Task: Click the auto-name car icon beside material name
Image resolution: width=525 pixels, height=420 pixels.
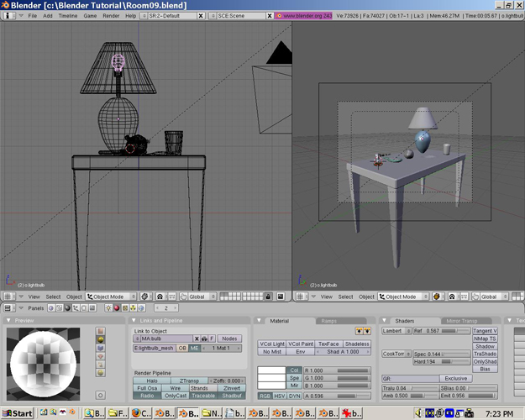Action: 204,339
